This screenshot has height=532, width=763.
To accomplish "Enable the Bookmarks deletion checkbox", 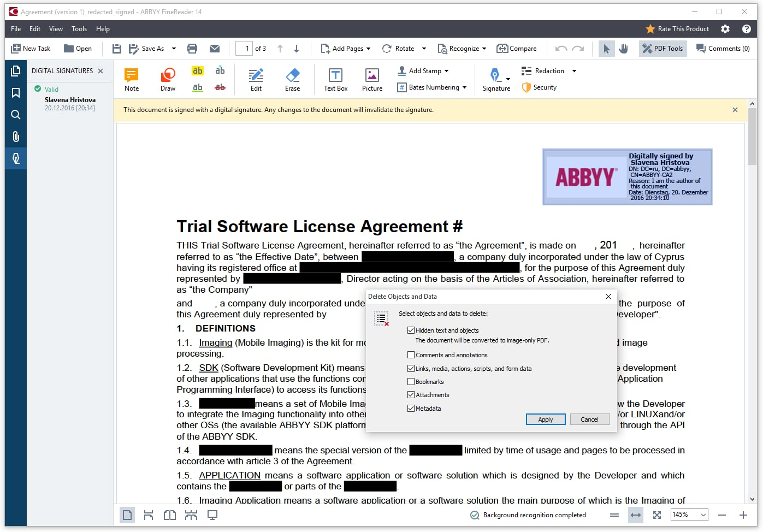I will 411,381.
